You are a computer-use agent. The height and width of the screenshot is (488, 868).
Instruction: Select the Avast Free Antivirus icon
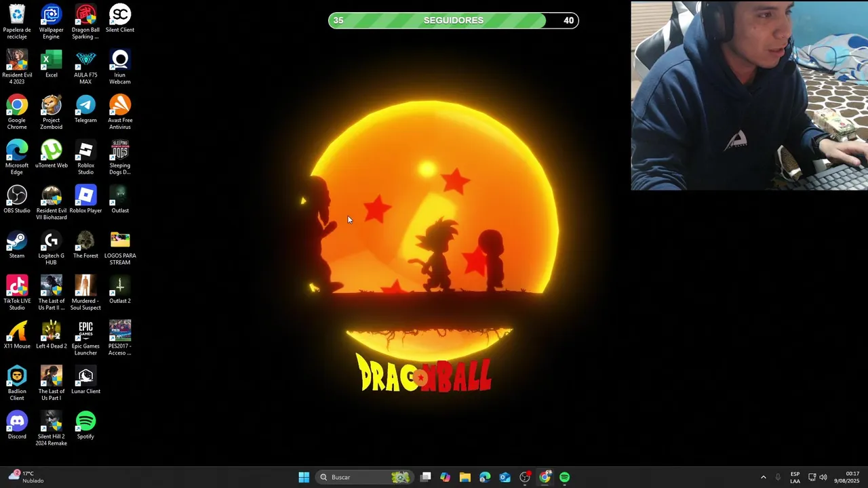click(120, 113)
